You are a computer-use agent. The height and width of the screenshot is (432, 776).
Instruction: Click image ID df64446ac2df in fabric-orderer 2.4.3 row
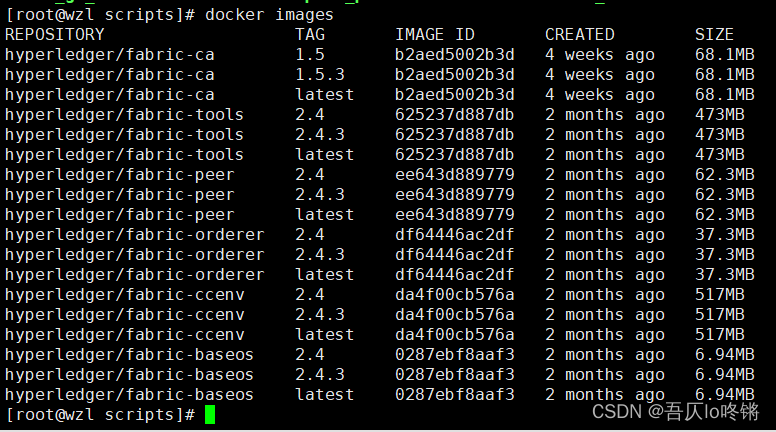(454, 255)
